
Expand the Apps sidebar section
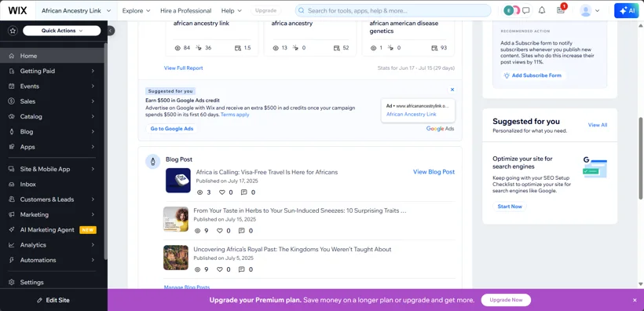coord(52,147)
